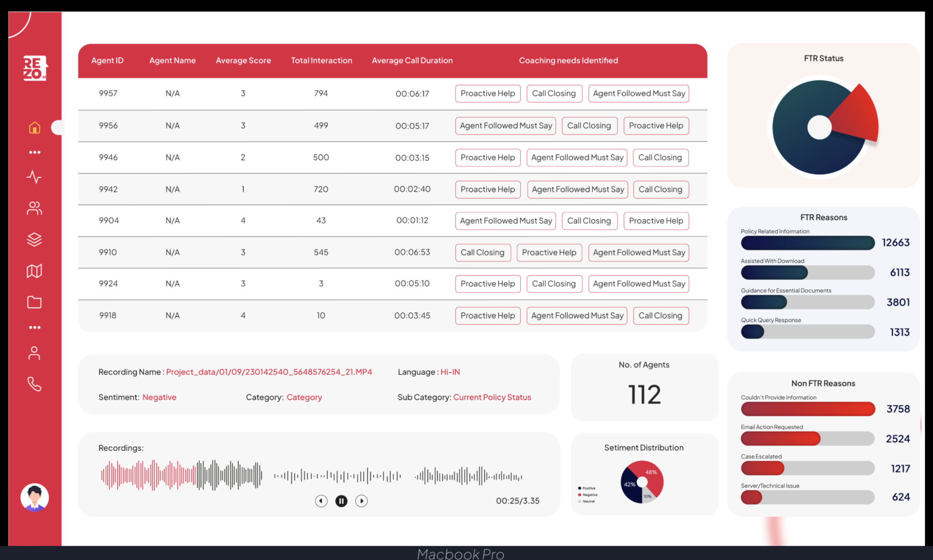Skip forward in the recording
The height and width of the screenshot is (560, 933).
point(362,501)
